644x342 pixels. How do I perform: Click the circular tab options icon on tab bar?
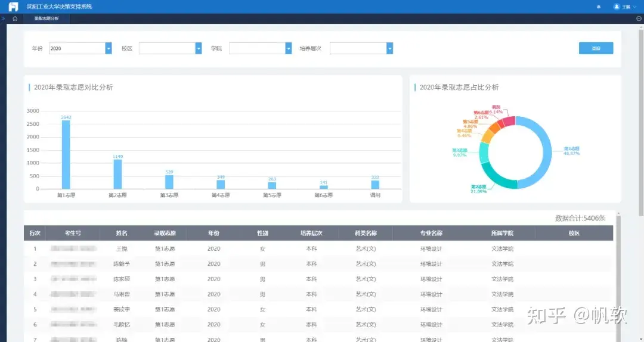point(639,18)
